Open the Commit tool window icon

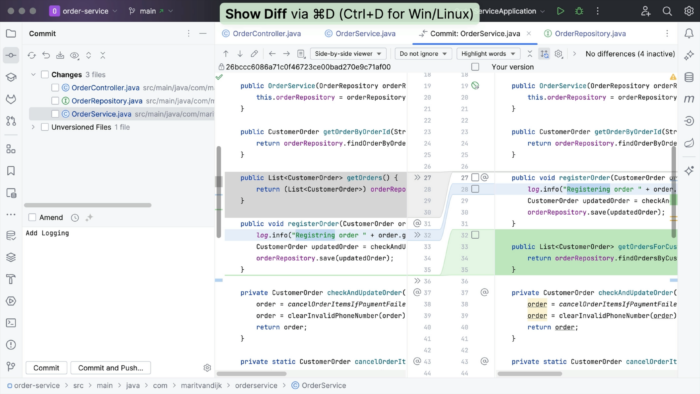pos(11,55)
